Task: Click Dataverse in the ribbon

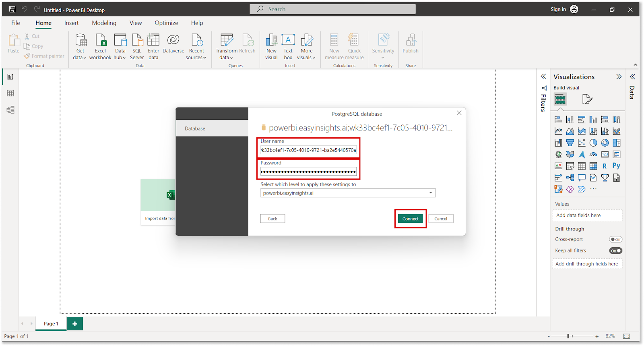Action: pyautogui.click(x=173, y=44)
